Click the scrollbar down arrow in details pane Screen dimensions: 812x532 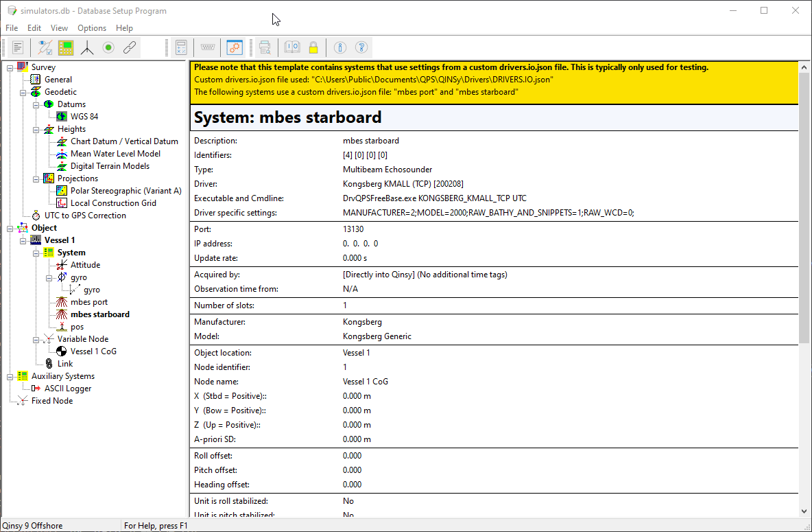click(x=804, y=510)
